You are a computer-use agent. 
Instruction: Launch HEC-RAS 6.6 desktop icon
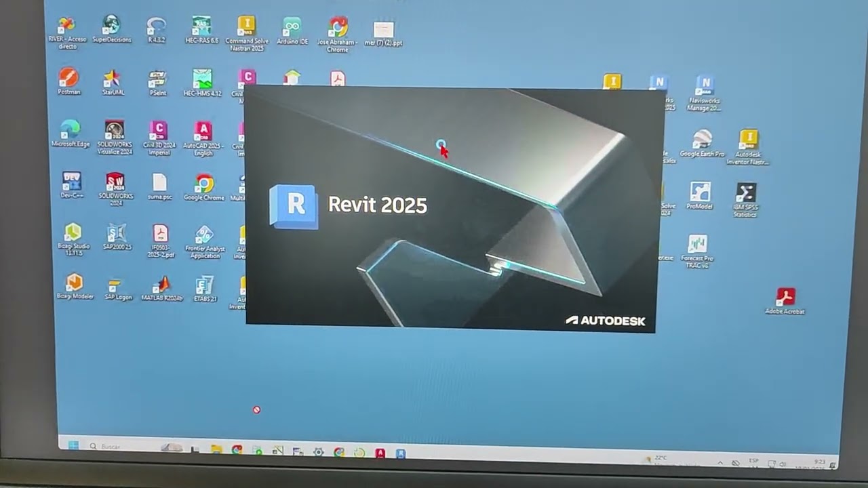click(201, 30)
